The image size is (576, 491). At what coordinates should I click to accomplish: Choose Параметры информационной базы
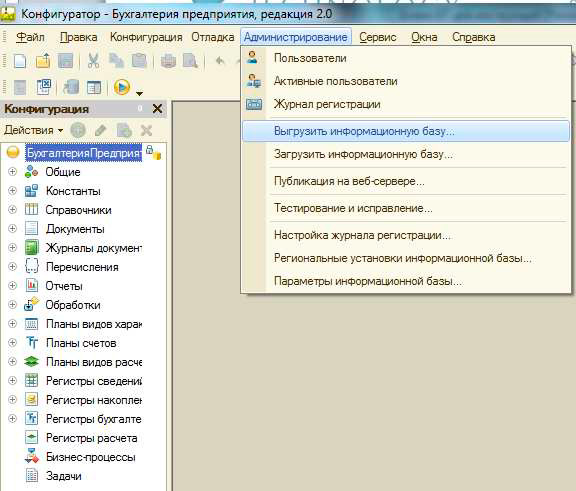[406, 281]
